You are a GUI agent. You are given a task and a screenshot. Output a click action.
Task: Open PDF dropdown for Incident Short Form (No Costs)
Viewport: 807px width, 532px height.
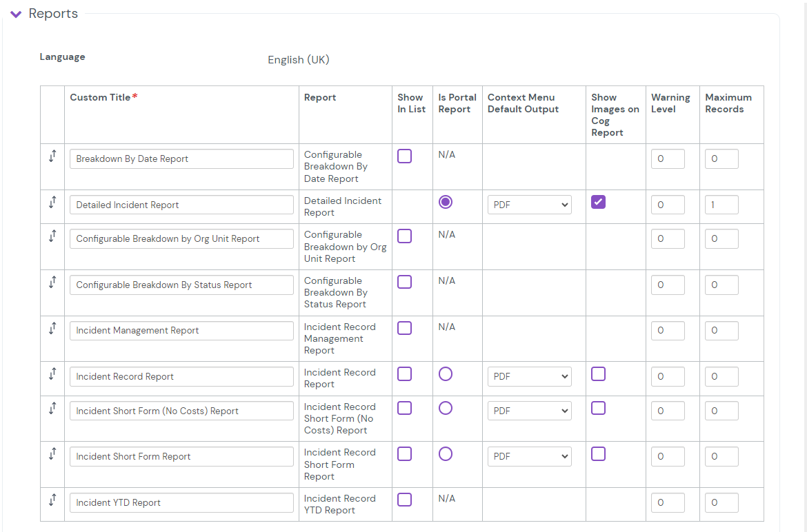click(x=529, y=411)
